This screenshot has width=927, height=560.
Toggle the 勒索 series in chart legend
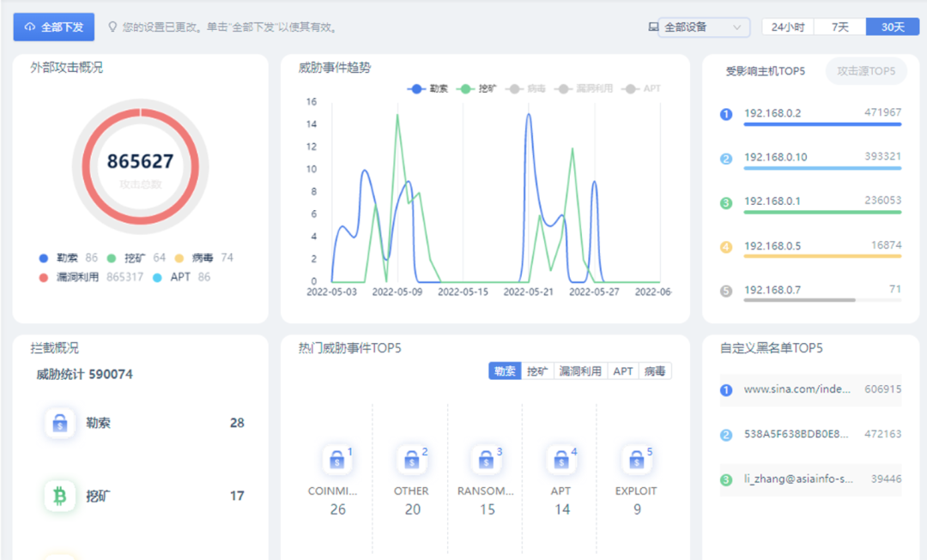428,88
